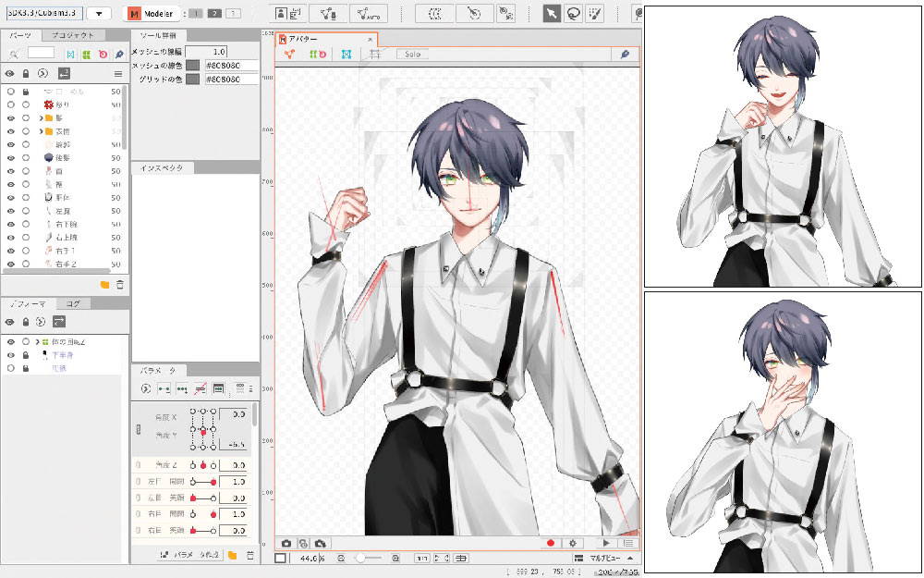Take a snapshot with the camera icon
924x578 pixels.
(x=286, y=543)
